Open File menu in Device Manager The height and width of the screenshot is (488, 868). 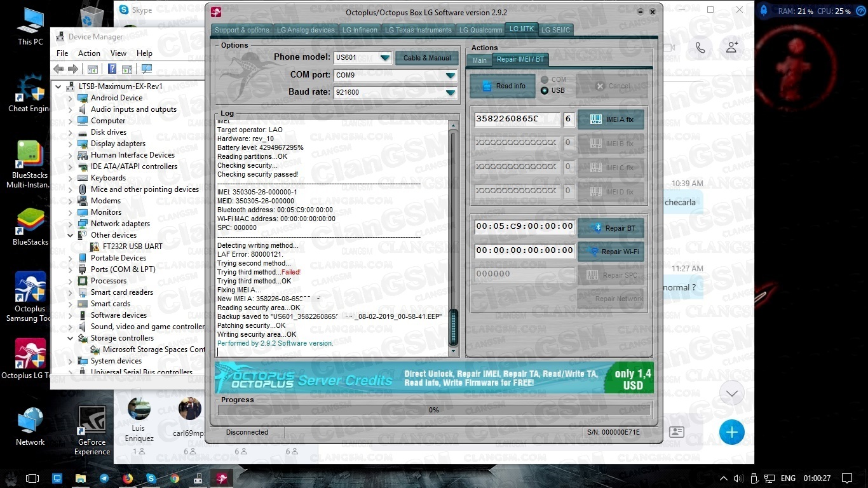62,53
